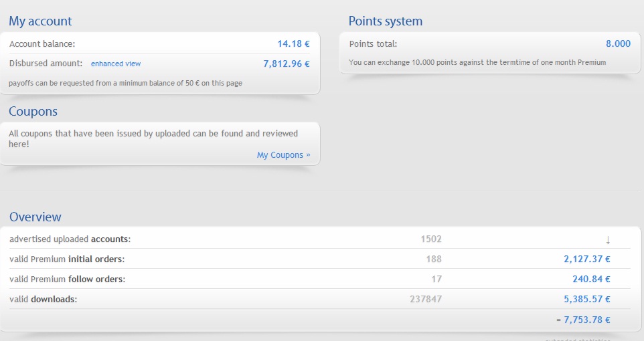The image size is (644, 341).
Task: Click the 237847 valid downloads count
Action: (x=425, y=300)
